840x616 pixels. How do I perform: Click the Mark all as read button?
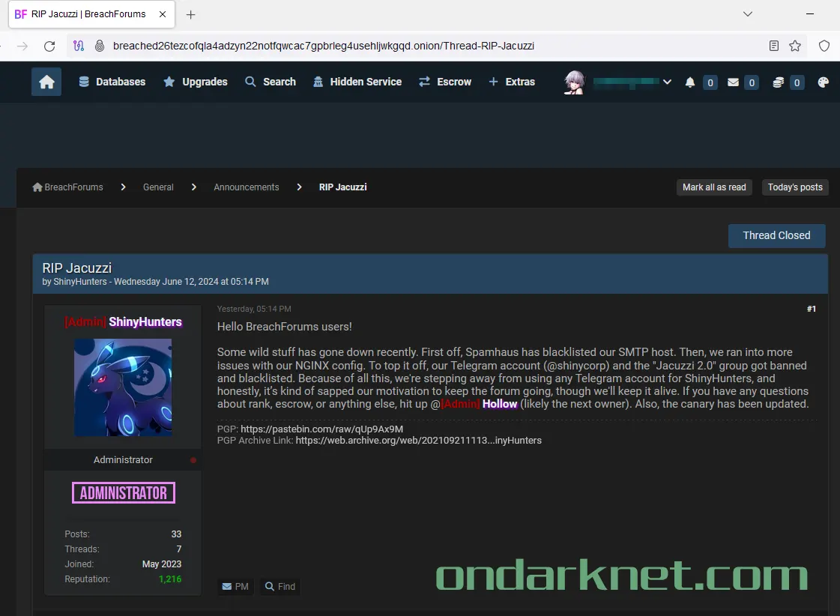click(x=713, y=187)
